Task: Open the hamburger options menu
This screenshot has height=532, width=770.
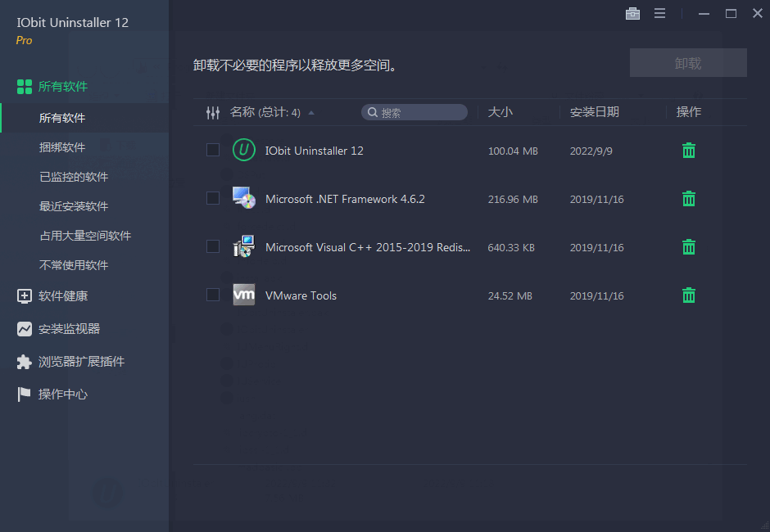Action: point(659,14)
